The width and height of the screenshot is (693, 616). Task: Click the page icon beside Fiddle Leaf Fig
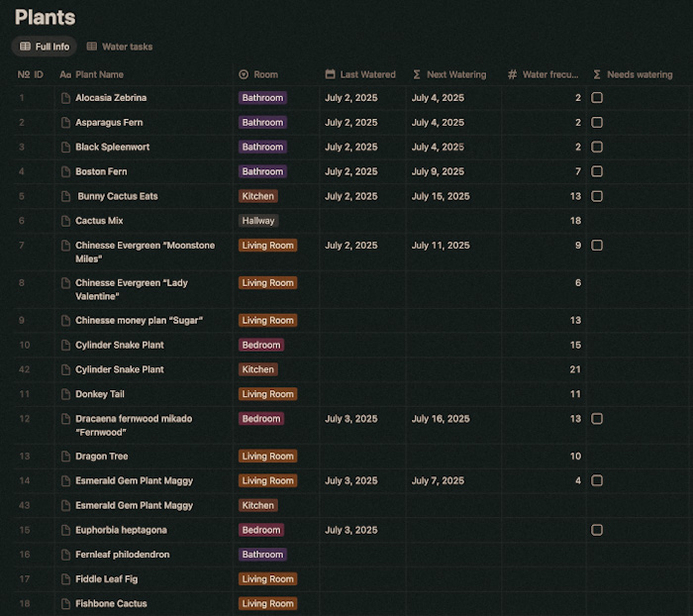click(65, 578)
